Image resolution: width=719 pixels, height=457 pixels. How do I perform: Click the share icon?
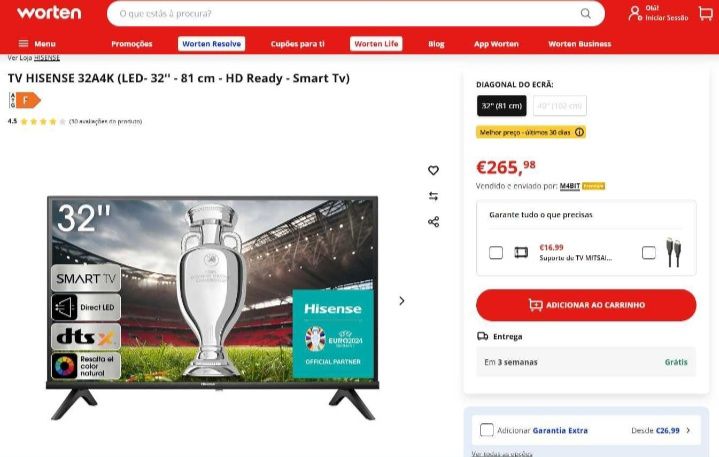(x=433, y=222)
